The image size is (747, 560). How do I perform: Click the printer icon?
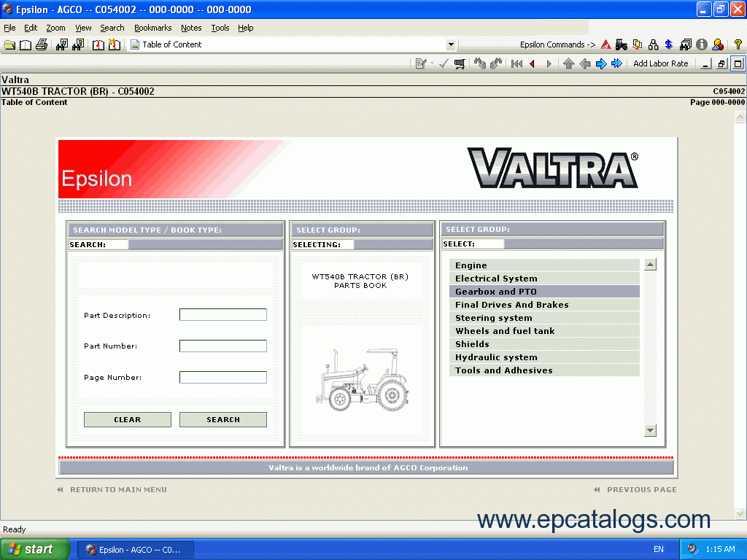42,44
